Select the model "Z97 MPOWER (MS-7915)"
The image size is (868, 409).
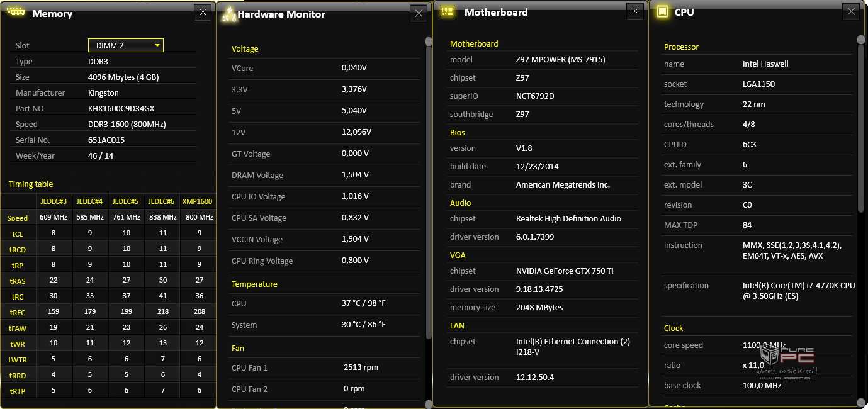tap(561, 59)
